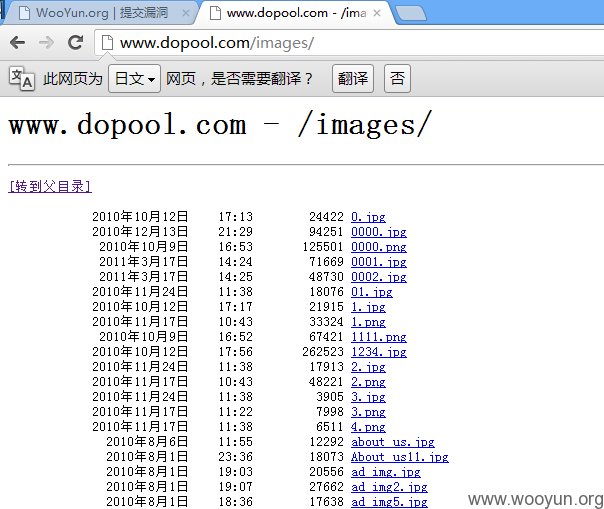Click the date 2010年12月13日
604x509 pixels.
tap(140, 232)
